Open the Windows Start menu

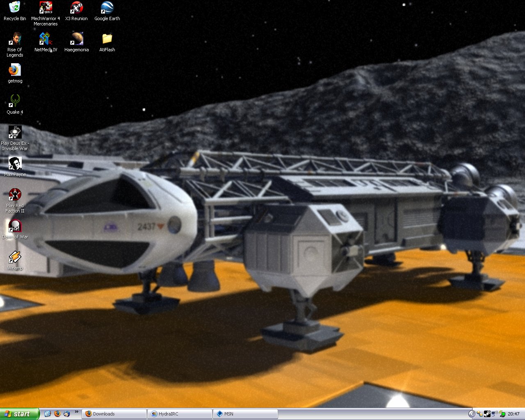tap(20, 414)
